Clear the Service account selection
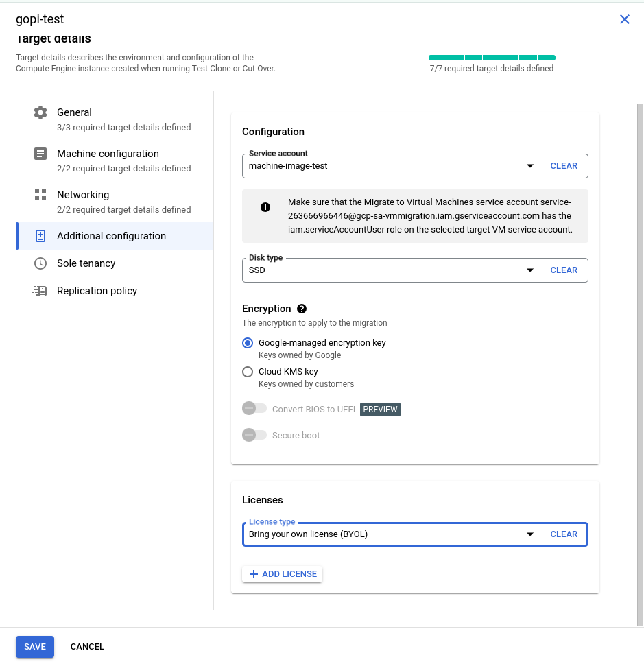644x664 pixels. (564, 166)
